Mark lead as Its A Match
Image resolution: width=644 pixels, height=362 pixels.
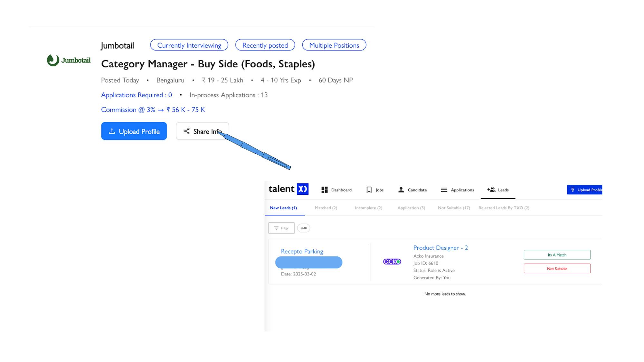pos(557,255)
